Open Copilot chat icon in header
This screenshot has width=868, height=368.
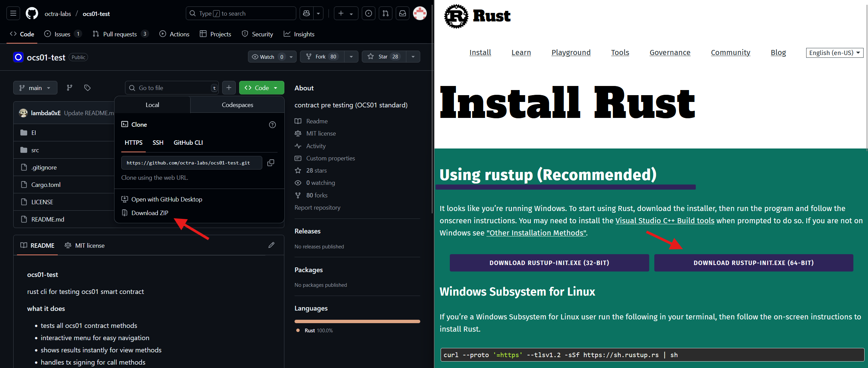pos(306,13)
